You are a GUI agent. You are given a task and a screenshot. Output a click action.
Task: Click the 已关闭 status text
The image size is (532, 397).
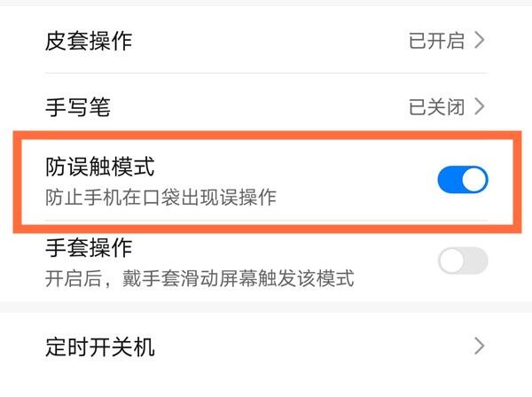(435, 108)
